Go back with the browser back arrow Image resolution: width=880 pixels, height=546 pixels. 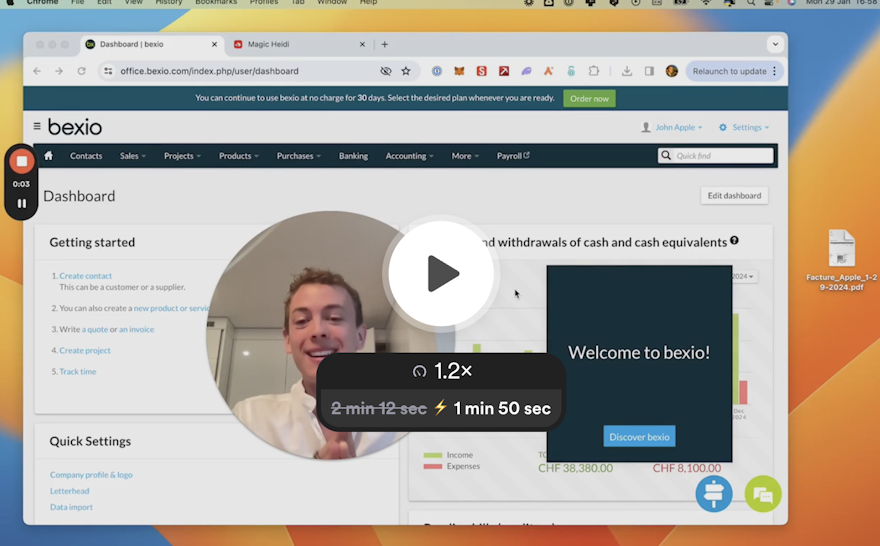point(37,71)
